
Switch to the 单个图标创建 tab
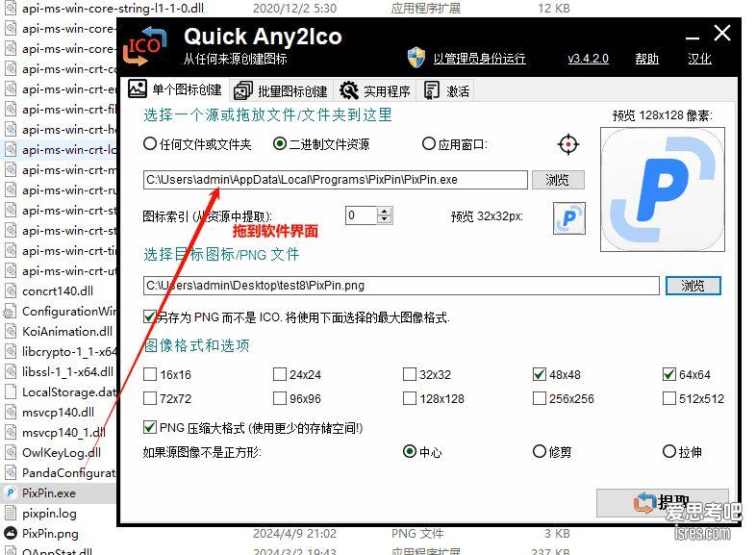coord(174,89)
